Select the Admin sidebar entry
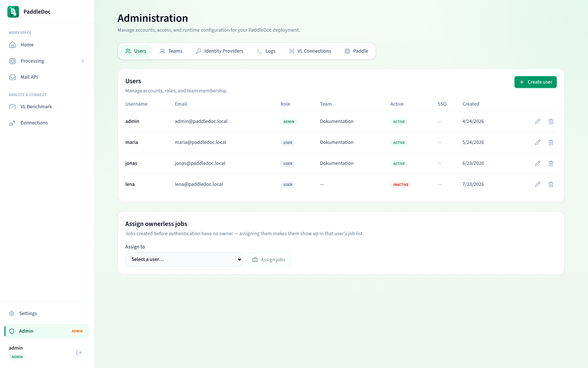Viewport: 588px width, 368px height. tap(47, 331)
